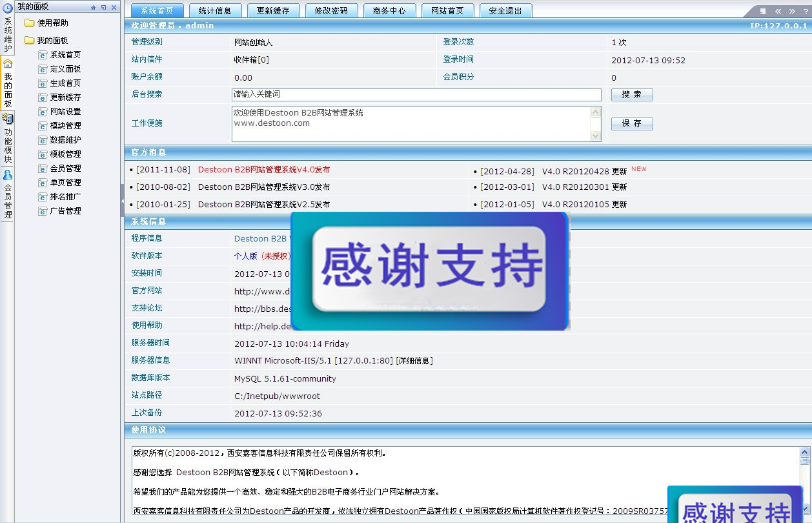Open the Destoon V3.0发布 news link

pyautogui.click(x=264, y=187)
